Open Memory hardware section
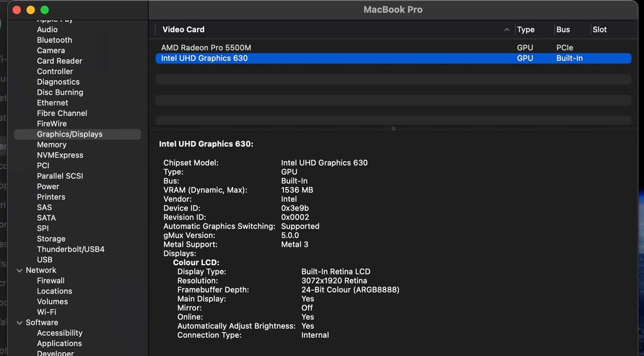This screenshot has height=356, width=644. coord(52,145)
